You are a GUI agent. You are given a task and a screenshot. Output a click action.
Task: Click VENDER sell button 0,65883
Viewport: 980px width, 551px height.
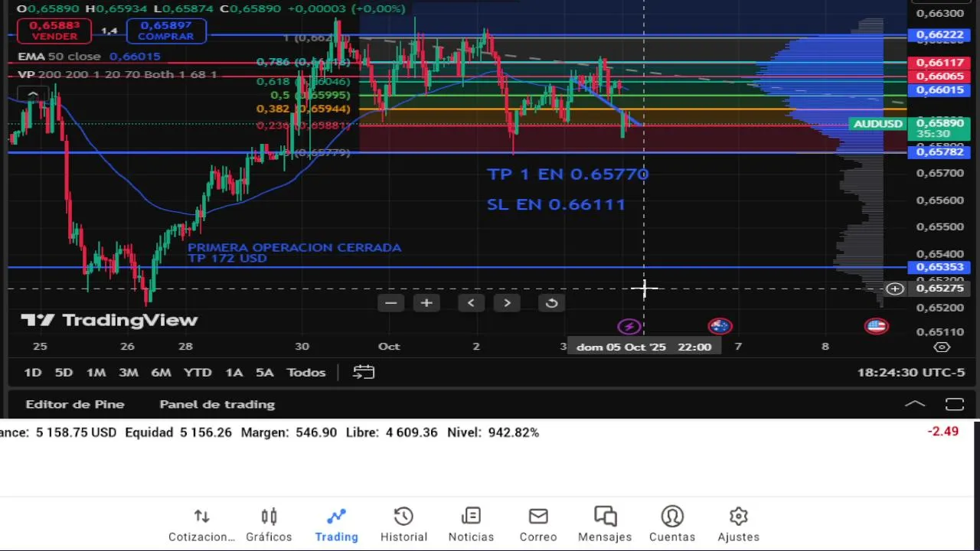pyautogui.click(x=54, y=31)
